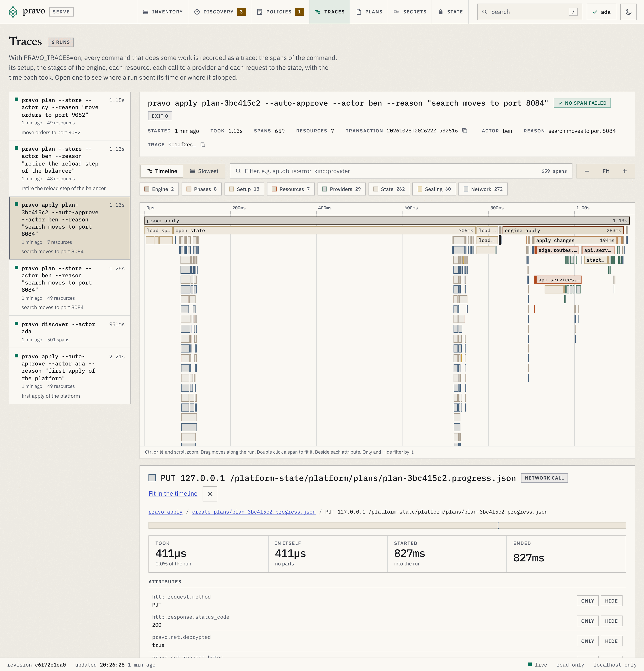Click the search magnifier icon in header

pos(485,12)
